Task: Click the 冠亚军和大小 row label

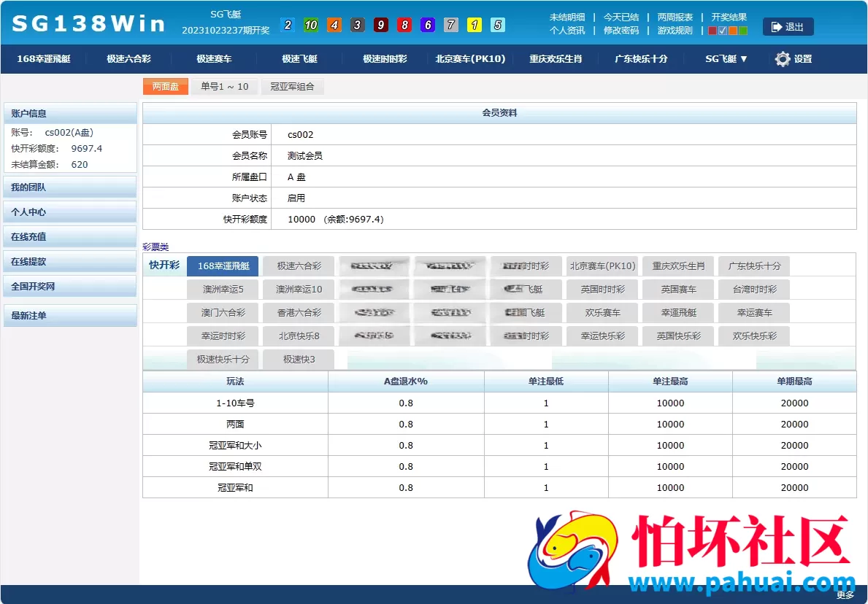Action: pyautogui.click(x=235, y=445)
